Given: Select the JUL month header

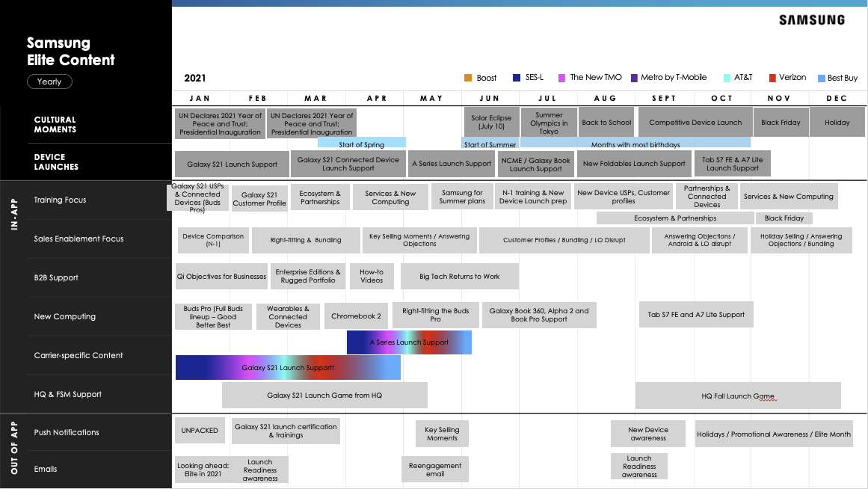Looking at the screenshot, I should click(547, 98).
